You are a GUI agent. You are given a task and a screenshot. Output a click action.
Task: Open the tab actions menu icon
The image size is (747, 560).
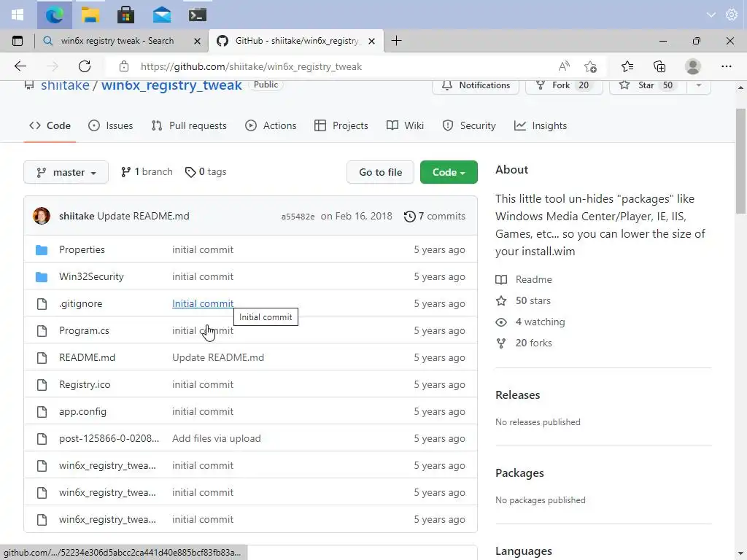point(18,41)
